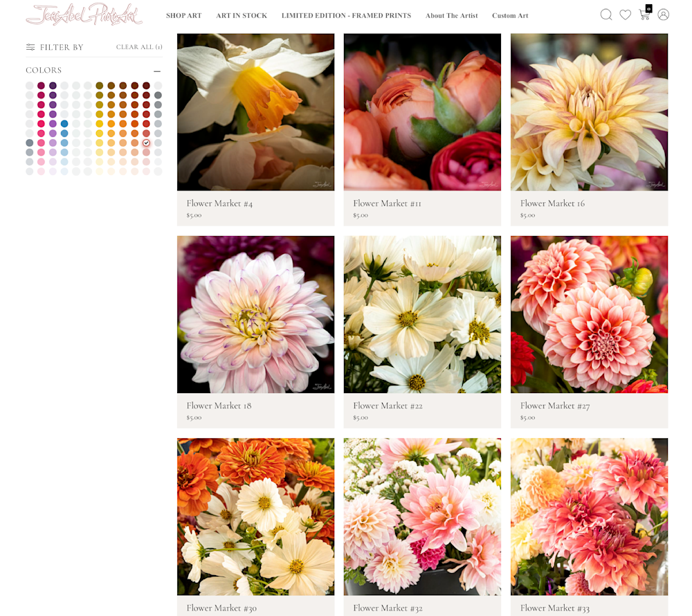Open the Flower Market #4 daffodil image

click(x=255, y=112)
